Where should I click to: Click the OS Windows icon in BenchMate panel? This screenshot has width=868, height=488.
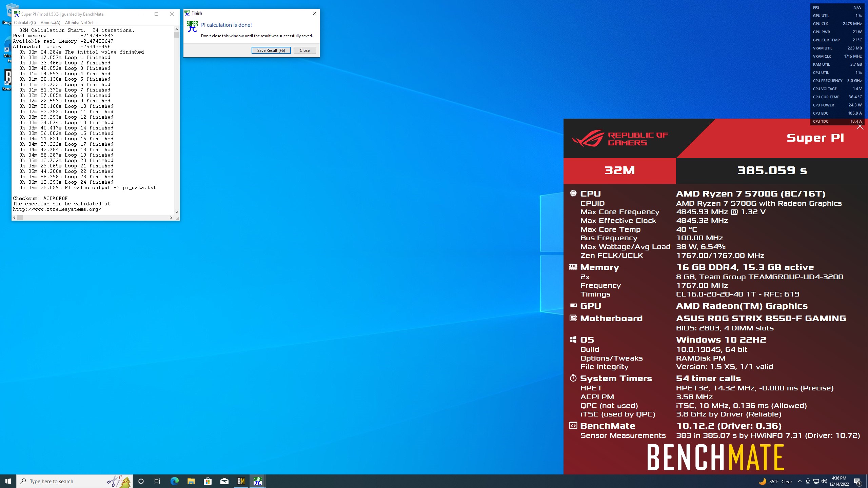point(573,339)
